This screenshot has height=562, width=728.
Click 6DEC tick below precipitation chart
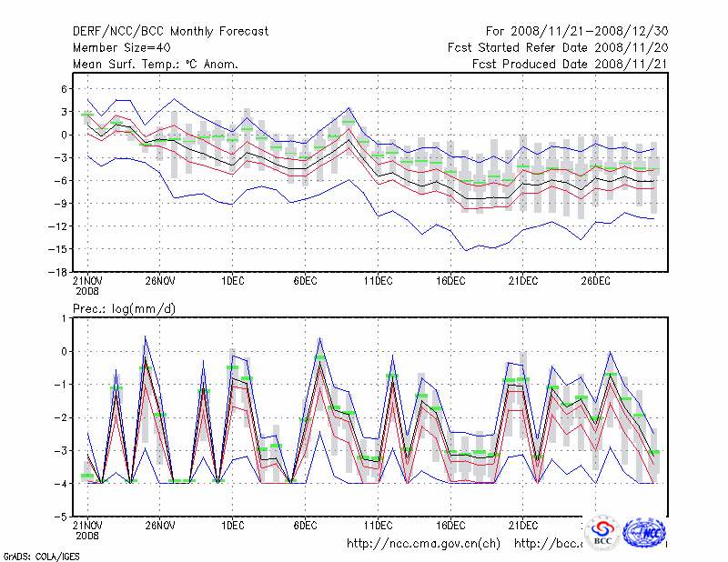(x=305, y=525)
